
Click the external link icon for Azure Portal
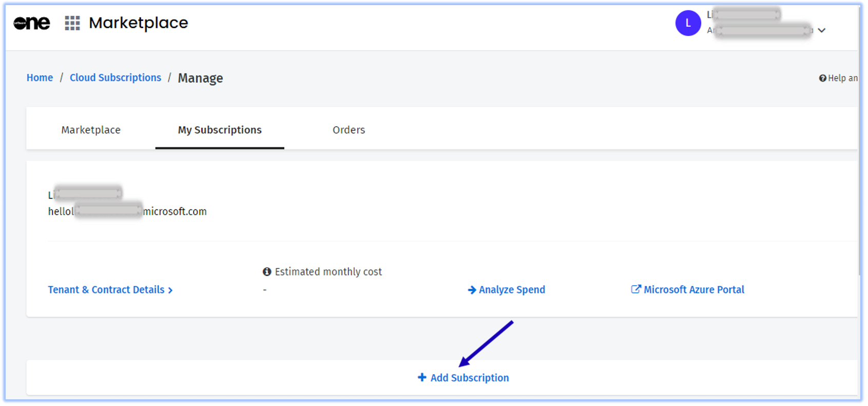tap(635, 289)
